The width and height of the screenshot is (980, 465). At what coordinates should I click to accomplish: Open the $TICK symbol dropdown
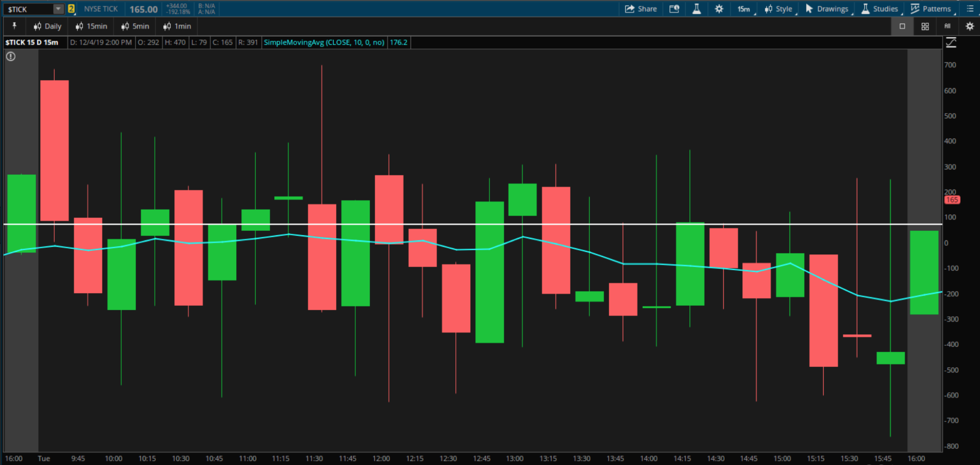point(58,9)
